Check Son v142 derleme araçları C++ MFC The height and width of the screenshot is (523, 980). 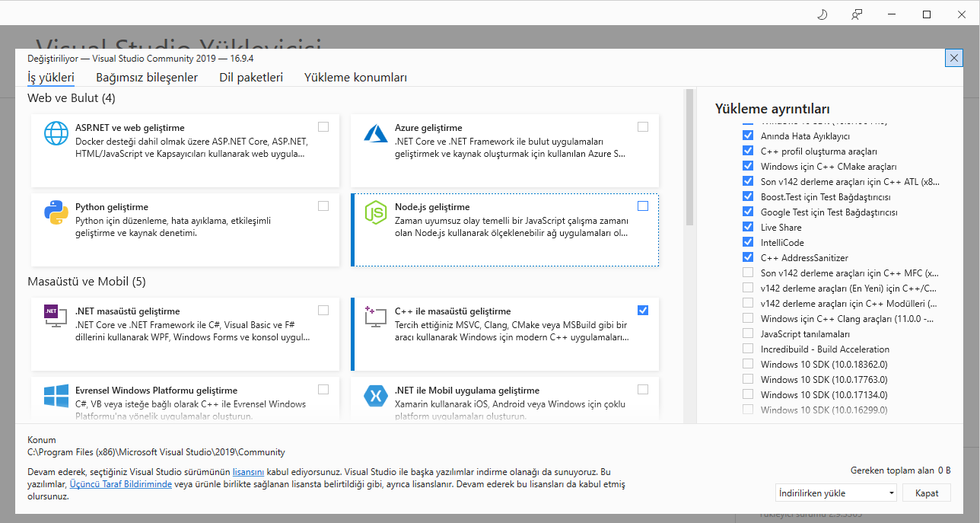point(747,273)
